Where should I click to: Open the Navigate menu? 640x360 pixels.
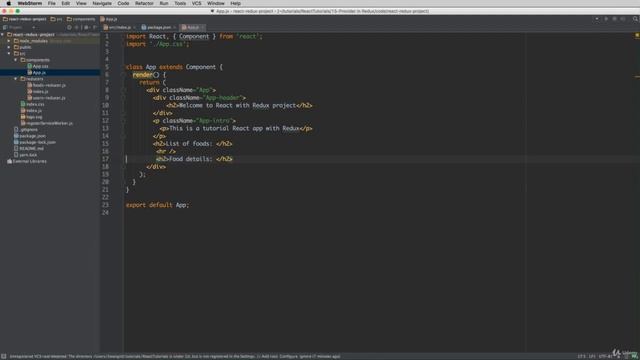[x=102, y=3]
